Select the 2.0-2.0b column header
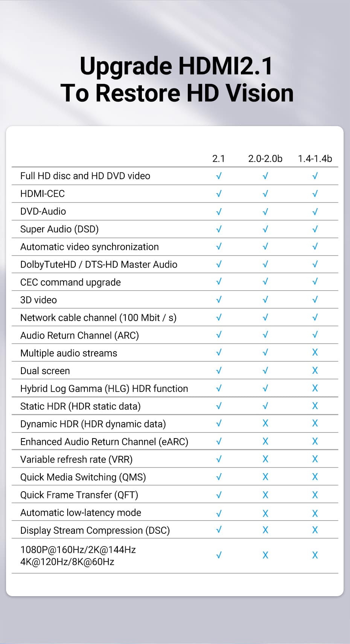 [265, 158]
